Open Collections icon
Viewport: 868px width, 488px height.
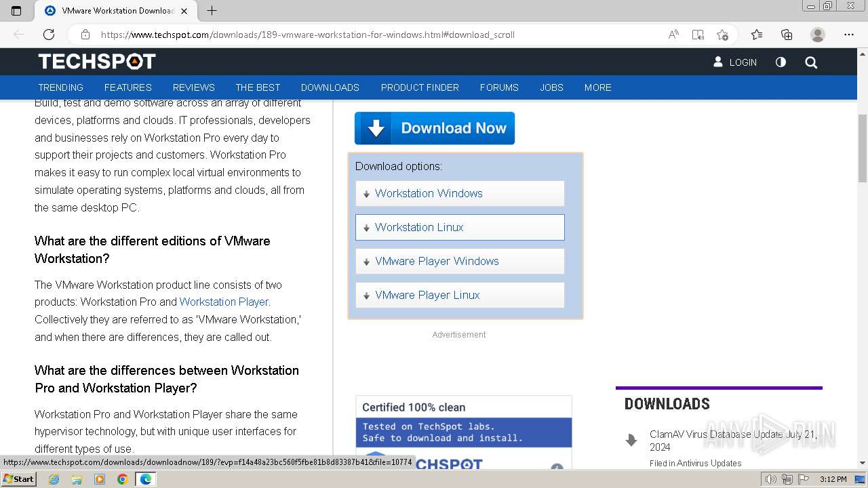click(787, 35)
